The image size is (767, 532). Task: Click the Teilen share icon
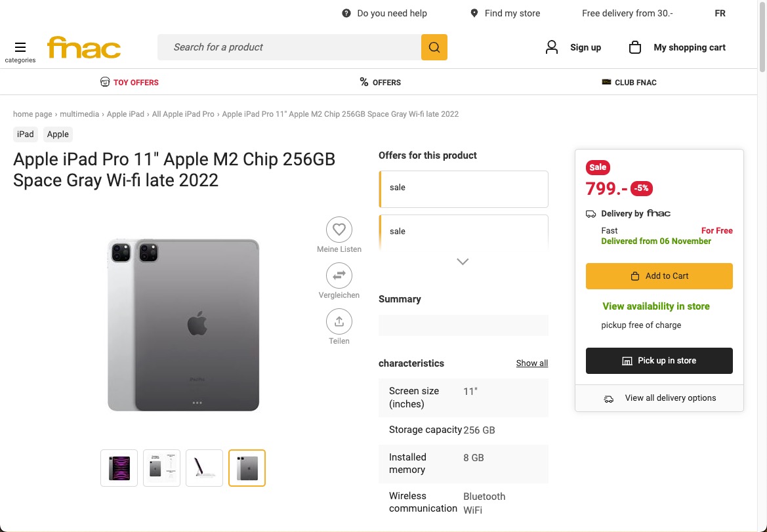[x=339, y=321]
